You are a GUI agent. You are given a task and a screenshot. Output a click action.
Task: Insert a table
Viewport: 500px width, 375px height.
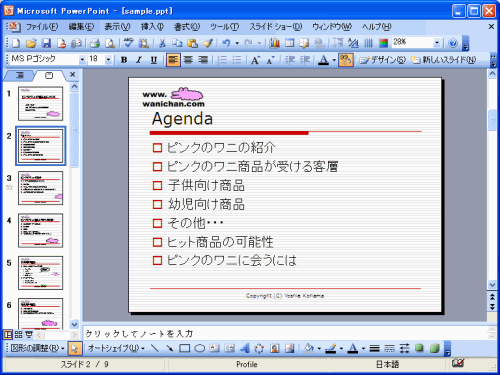tap(290, 43)
